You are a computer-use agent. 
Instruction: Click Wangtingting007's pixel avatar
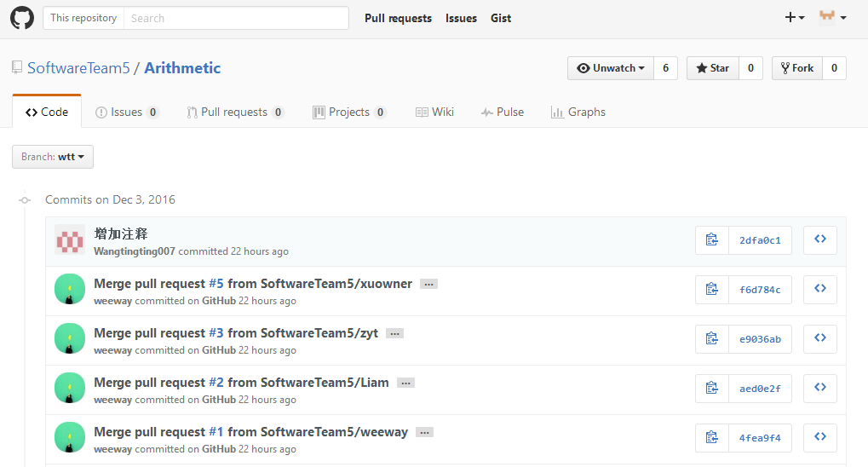(70, 239)
